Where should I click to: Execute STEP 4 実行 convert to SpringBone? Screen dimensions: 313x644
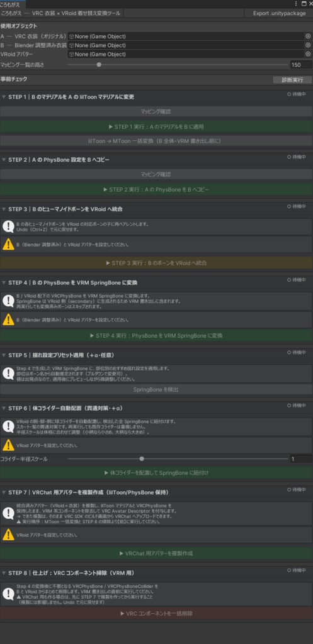[156, 336]
